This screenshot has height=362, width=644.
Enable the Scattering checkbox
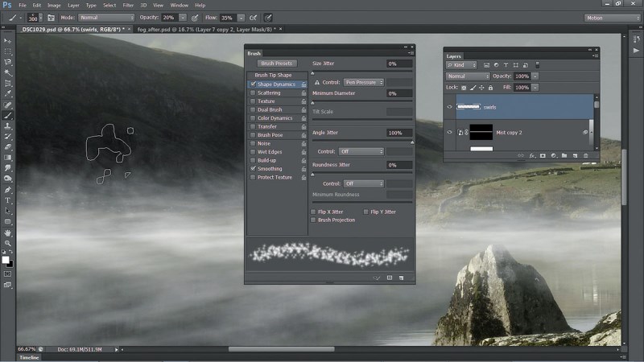point(253,93)
